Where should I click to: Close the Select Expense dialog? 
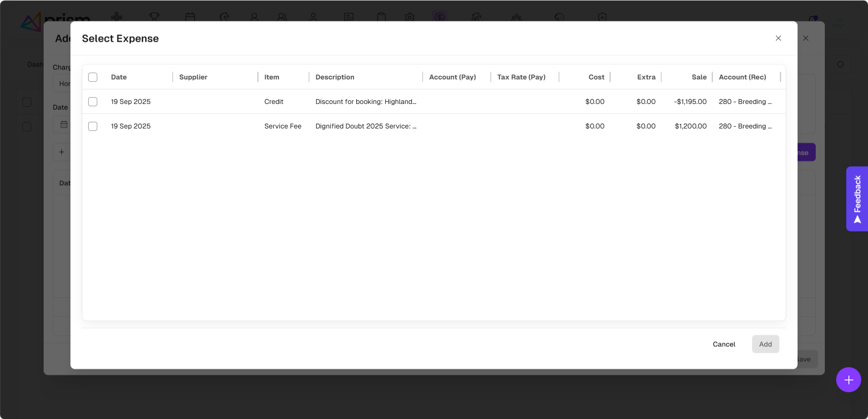[x=778, y=38]
